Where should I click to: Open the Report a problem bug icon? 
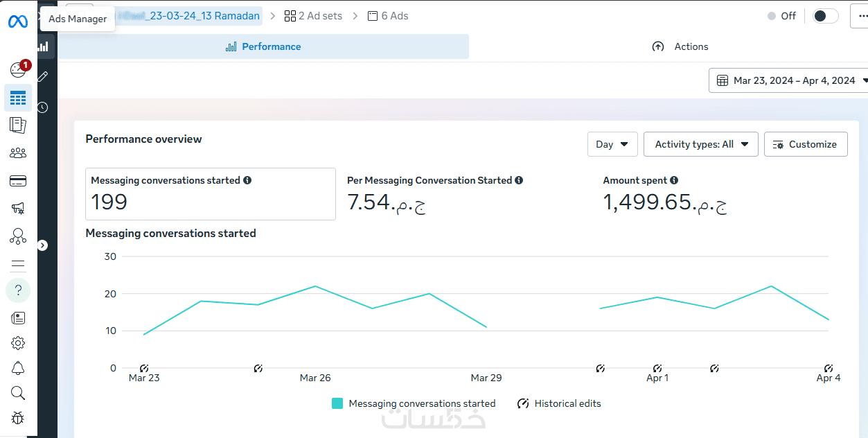tap(18, 418)
